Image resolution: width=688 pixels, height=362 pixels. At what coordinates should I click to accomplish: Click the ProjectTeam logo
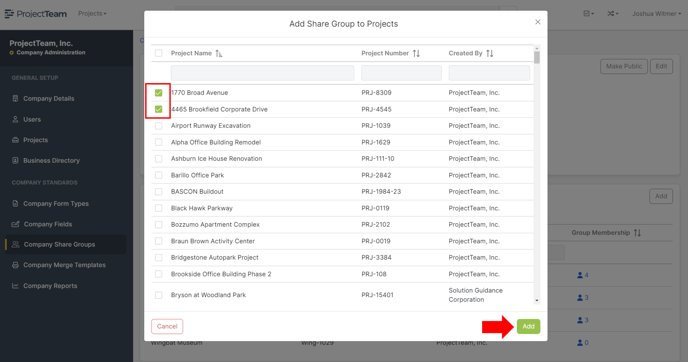coord(36,14)
